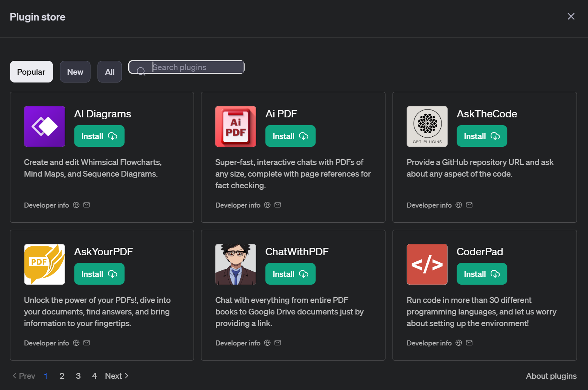Image resolution: width=588 pixels, height=390 pixels.
Task: Go to the Next page of plugins
Action: pos(116,376)
